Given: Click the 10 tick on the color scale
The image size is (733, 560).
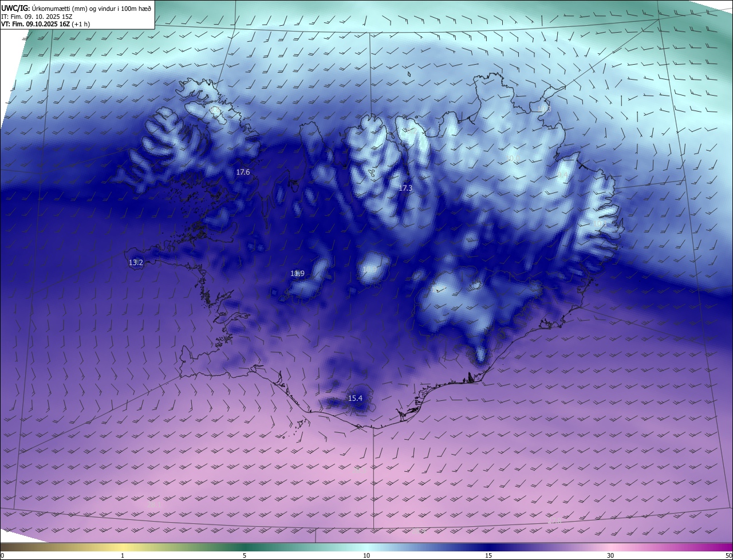Looking at the screenshot, I should (366, 555).
